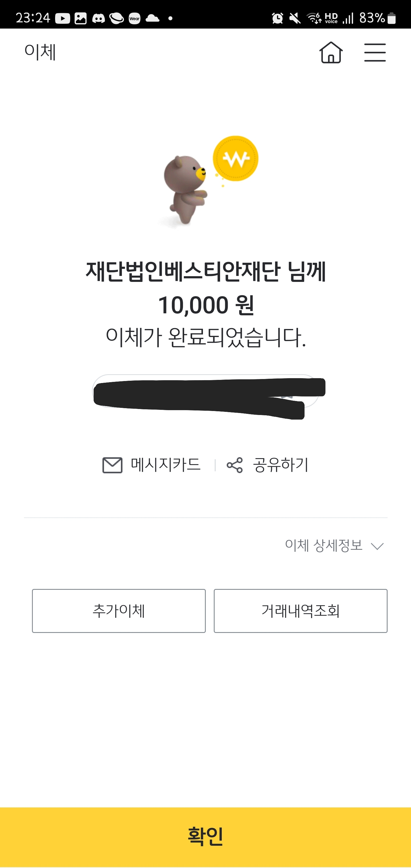Image resolution: width=411 pixels, height=868 pixels.
Task: Expand 이체 상세정보 details
Action: (x=324, y=546)
